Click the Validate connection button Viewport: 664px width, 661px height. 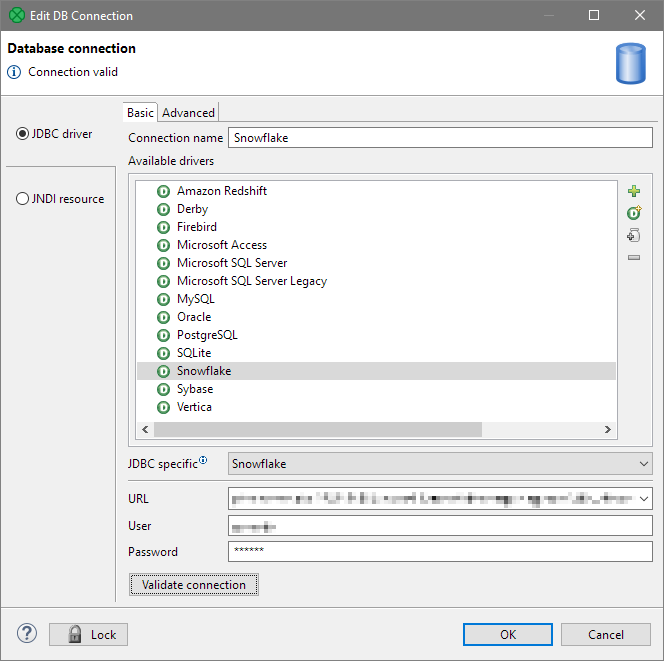194,584
